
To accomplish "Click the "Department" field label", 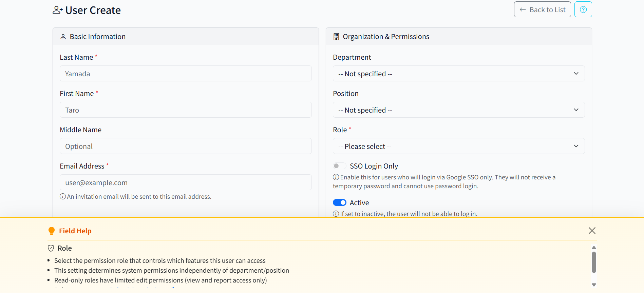I will (352, 57).
